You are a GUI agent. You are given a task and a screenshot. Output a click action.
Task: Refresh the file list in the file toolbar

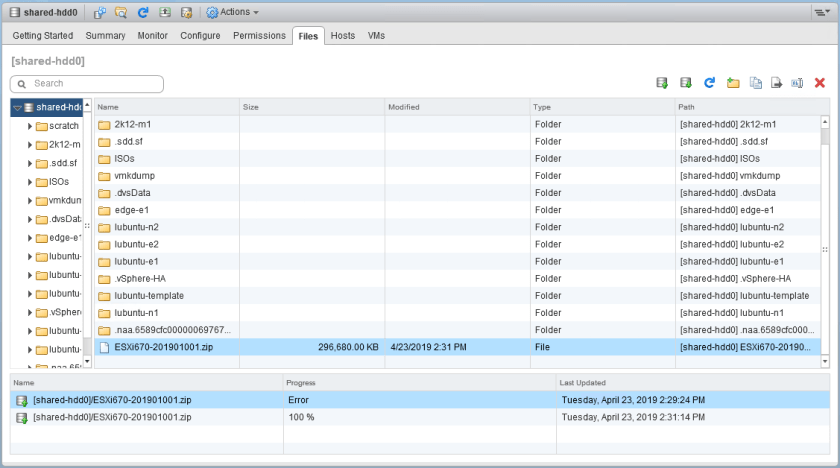[x=710, y=83]
